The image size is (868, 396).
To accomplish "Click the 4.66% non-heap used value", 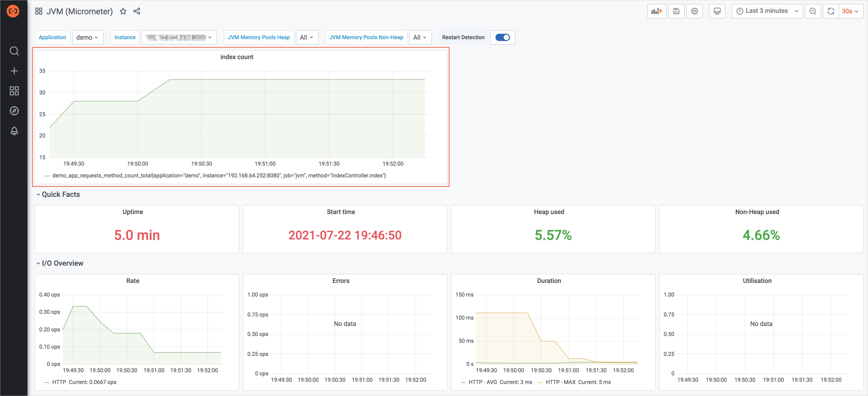I will (x=761, y=235).
